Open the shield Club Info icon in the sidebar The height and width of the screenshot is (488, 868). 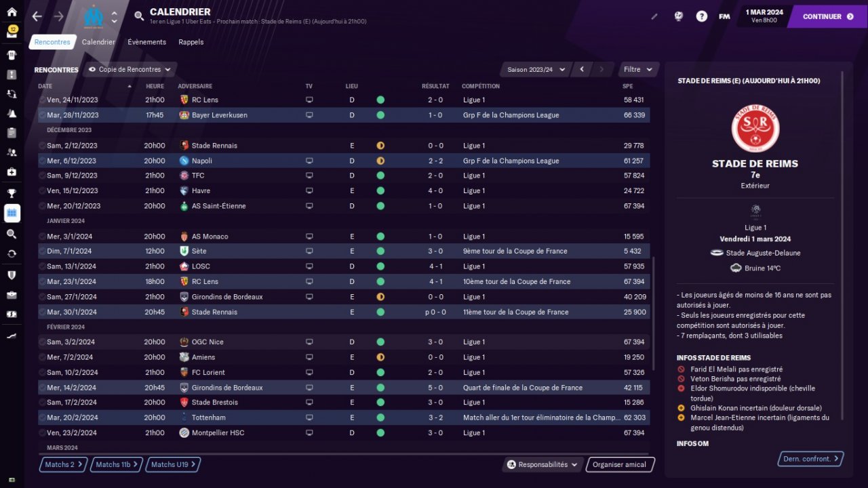(x=12, y=274)
